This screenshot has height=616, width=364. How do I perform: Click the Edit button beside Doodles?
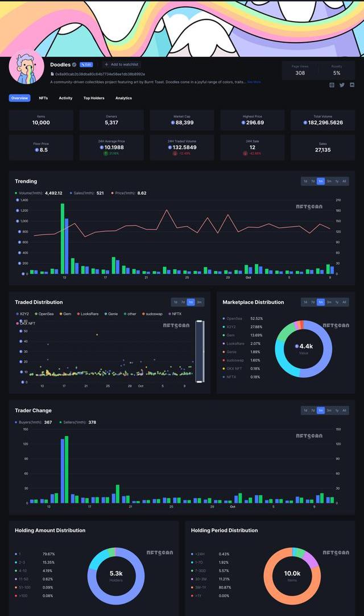[x=86, y=64]
